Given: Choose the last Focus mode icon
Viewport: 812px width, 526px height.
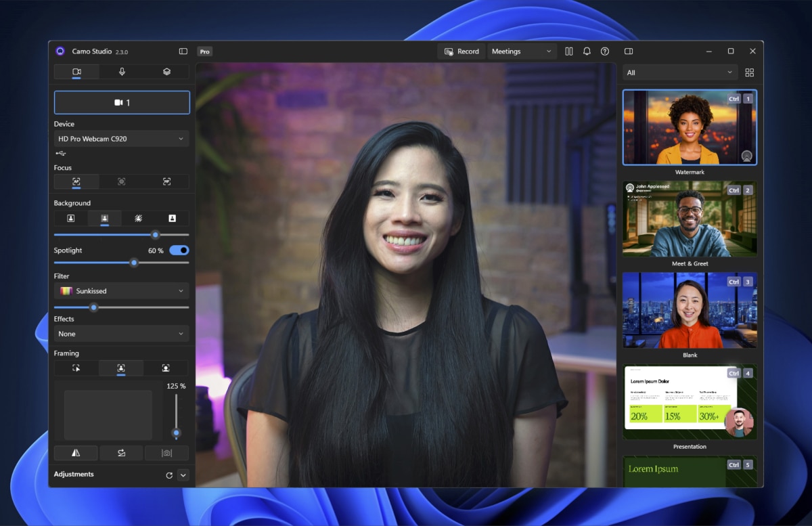Looking at the screenshot, I should (166, 181).
